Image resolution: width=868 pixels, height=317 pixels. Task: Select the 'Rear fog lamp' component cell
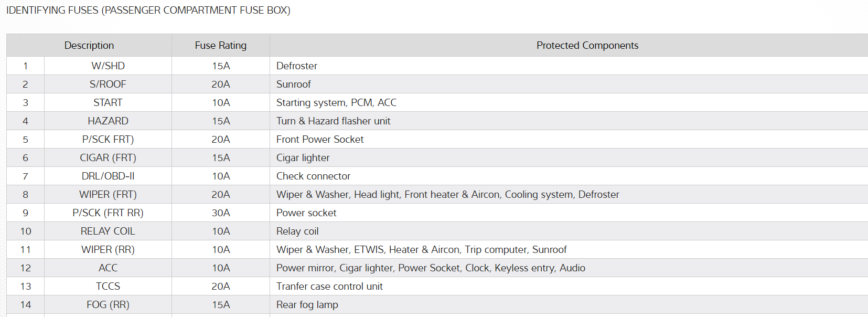[x=307, y=305]
